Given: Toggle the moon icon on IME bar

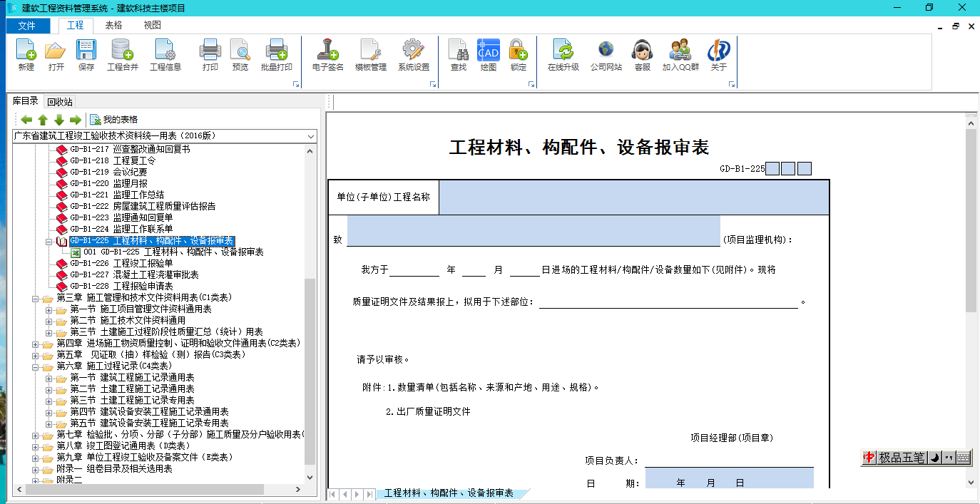Looking at the screenshot, I should coord(934,458).
